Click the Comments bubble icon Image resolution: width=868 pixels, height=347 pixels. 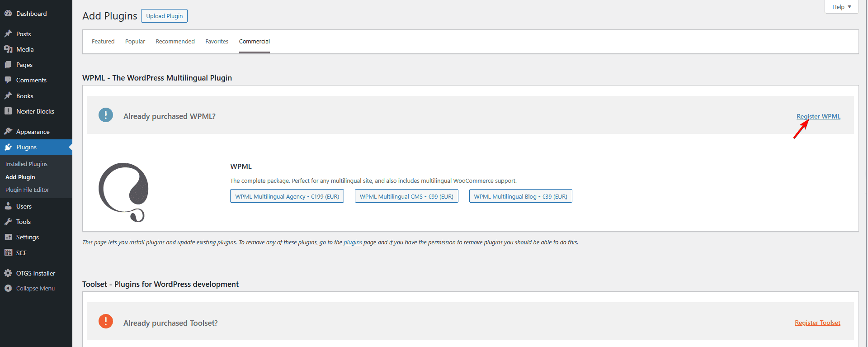coord(8,80)
